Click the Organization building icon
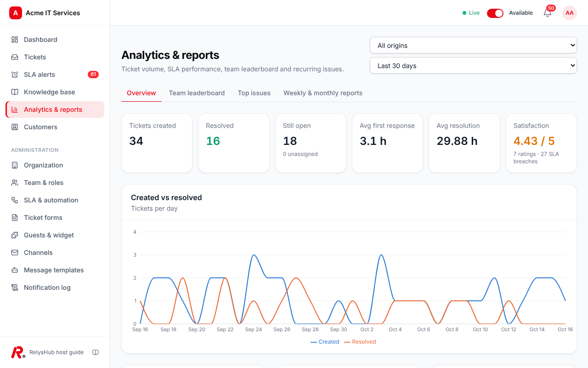 (15, 165)
